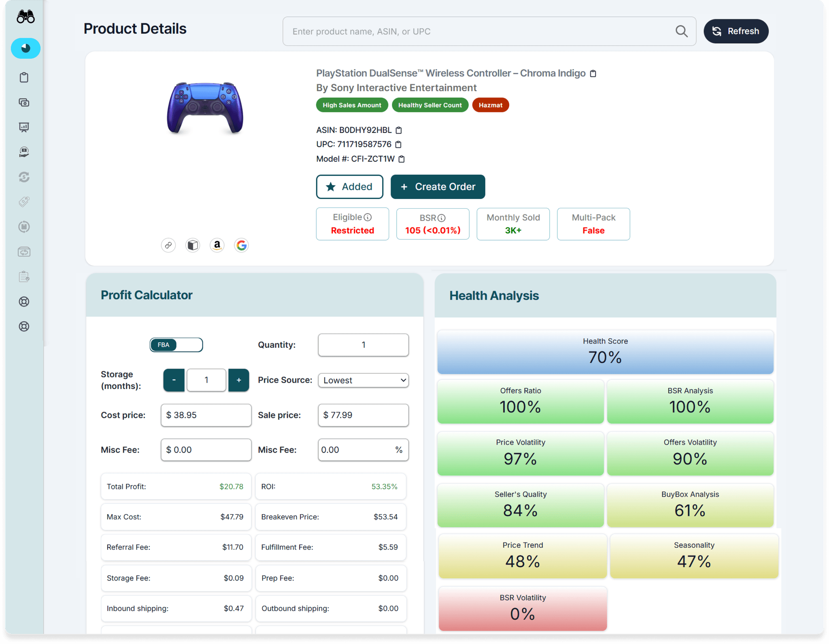Image resolution: width=829 pixels, height=644 pixels.
Task: Decrease storage months with minus
Action: (x=174, y=380)
